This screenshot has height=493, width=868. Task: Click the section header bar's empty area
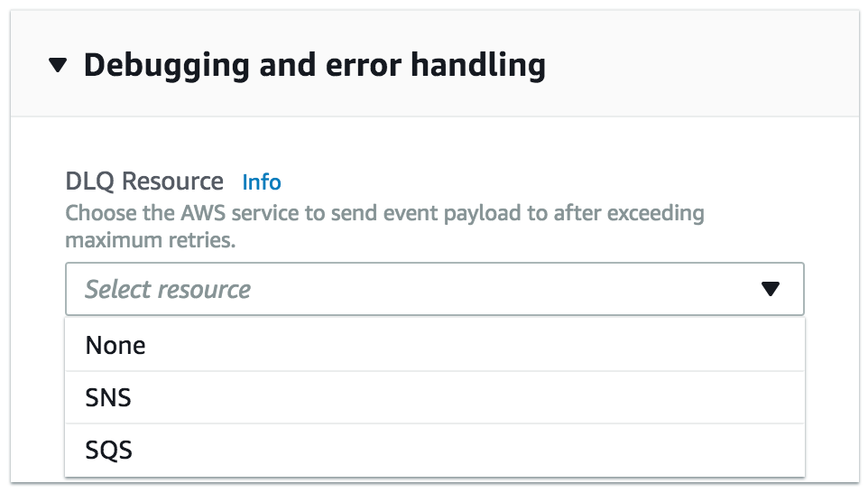tap(704, 66)
